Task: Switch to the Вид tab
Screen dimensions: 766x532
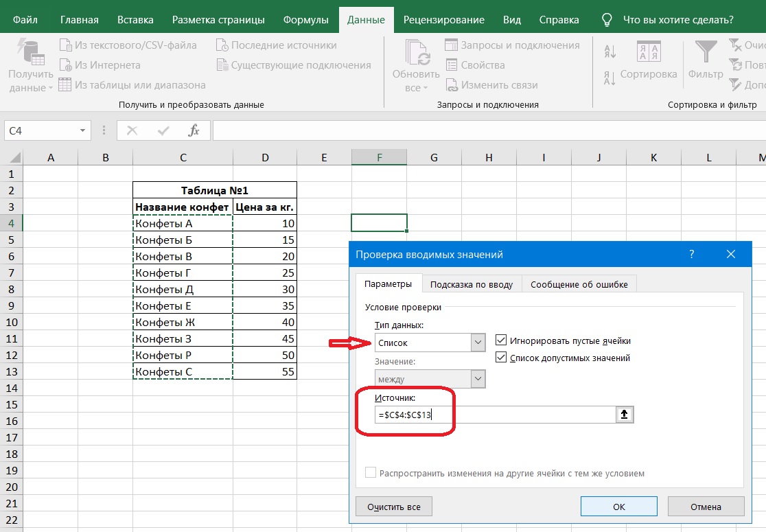Action: coord(511,19)
